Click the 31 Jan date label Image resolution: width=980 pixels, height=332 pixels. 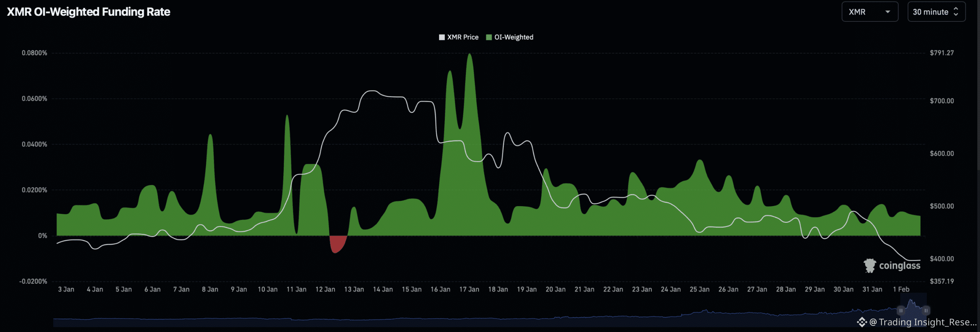tap(872, 290)
